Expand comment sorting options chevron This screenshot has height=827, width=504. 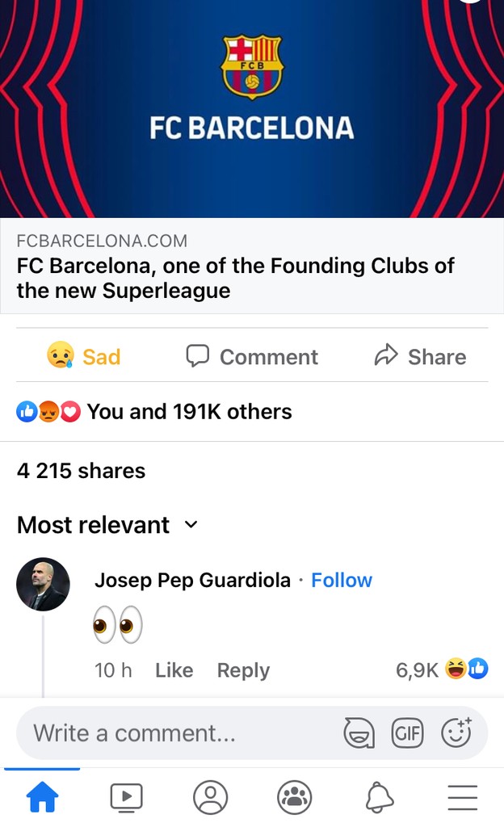[x=191, y=525]
